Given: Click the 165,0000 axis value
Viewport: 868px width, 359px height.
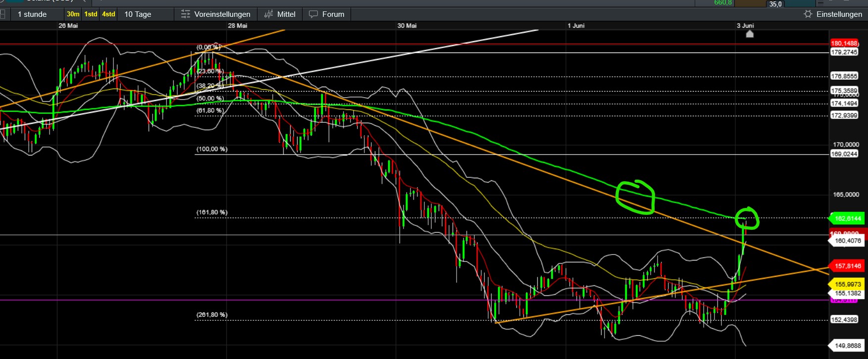Looking at the screenshot, I should pyautogui.click(x=846, y=195).
